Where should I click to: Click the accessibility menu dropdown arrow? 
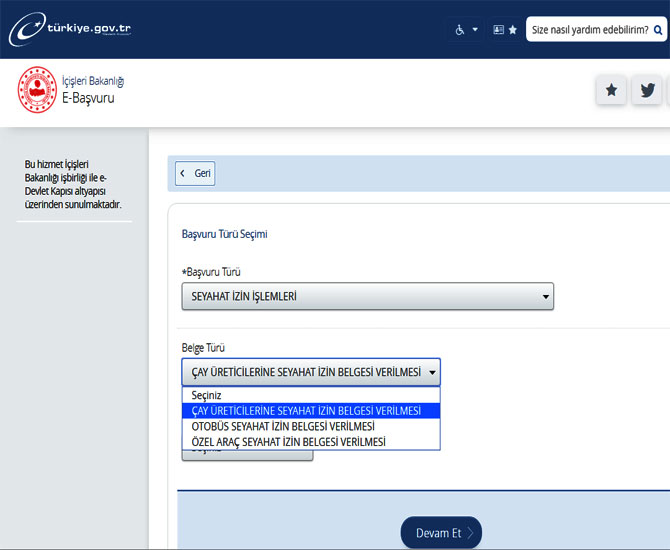pos(475,30)
